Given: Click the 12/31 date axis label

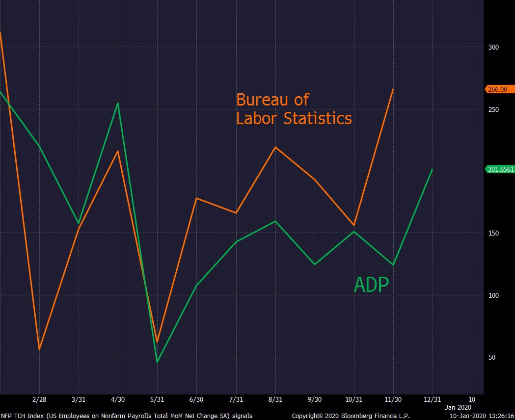Looking at the screenshot, I should [432, 399].
